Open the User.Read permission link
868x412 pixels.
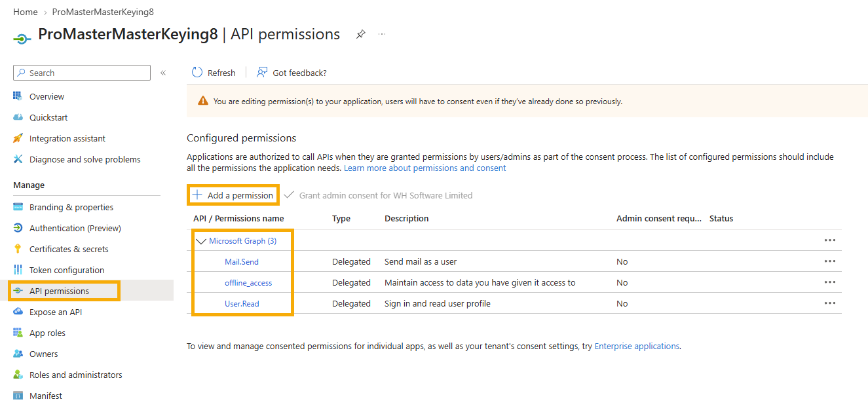coord(242,303)
